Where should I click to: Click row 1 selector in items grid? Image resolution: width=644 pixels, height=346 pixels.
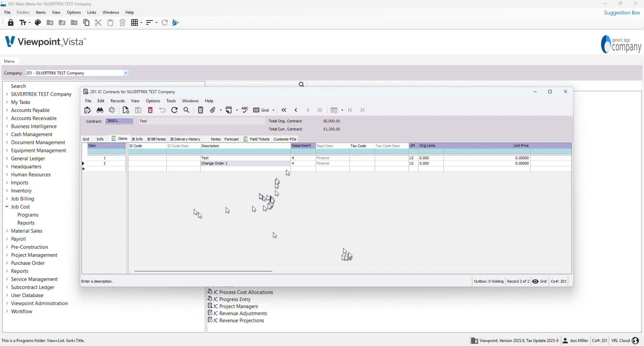[x=84, y=158]
